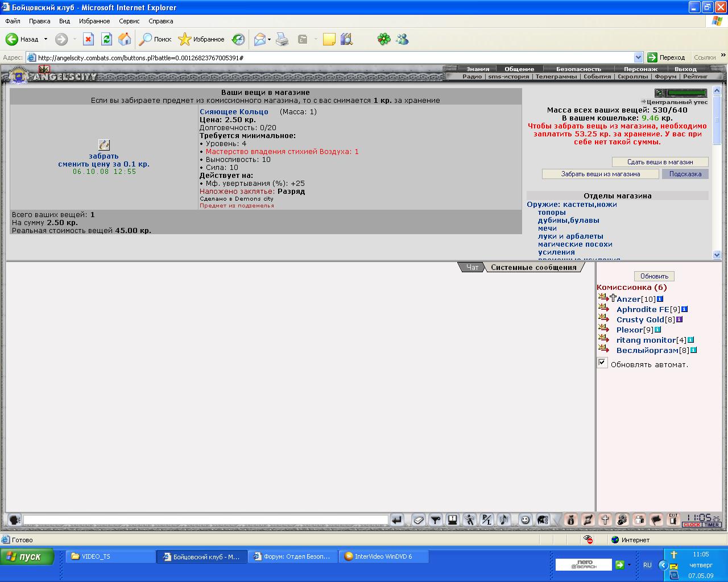728x582 pixels.
Task: Switch to the Чат tab
Action: tap(472, 267)
